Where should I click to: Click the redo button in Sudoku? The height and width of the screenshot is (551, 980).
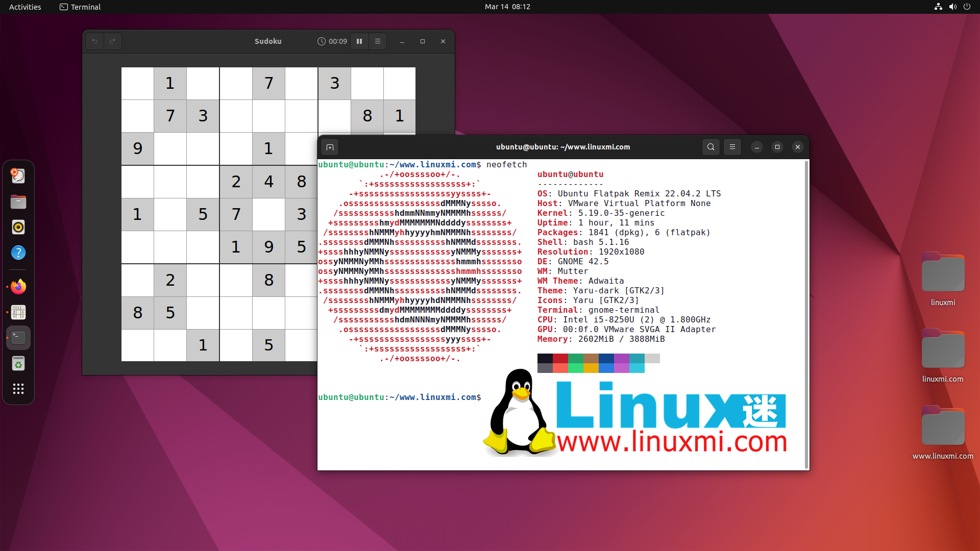click(x=113, y=41)
